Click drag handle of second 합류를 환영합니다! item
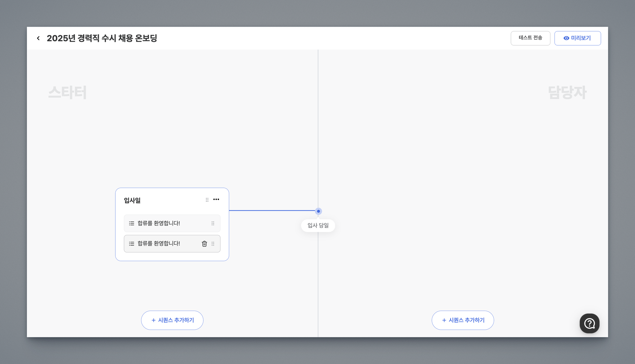Image resolution: width=635 pixels, height=364 pixels. (x=213, y=244)
